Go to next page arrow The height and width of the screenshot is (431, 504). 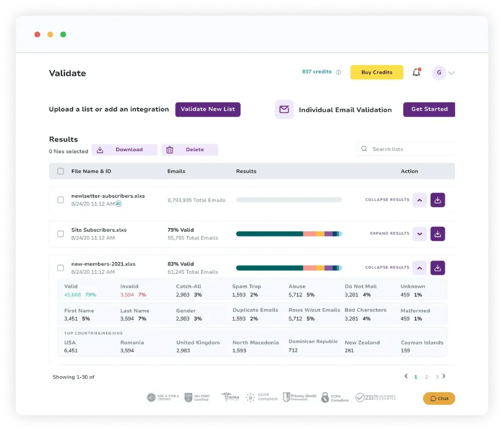(444, 376)
